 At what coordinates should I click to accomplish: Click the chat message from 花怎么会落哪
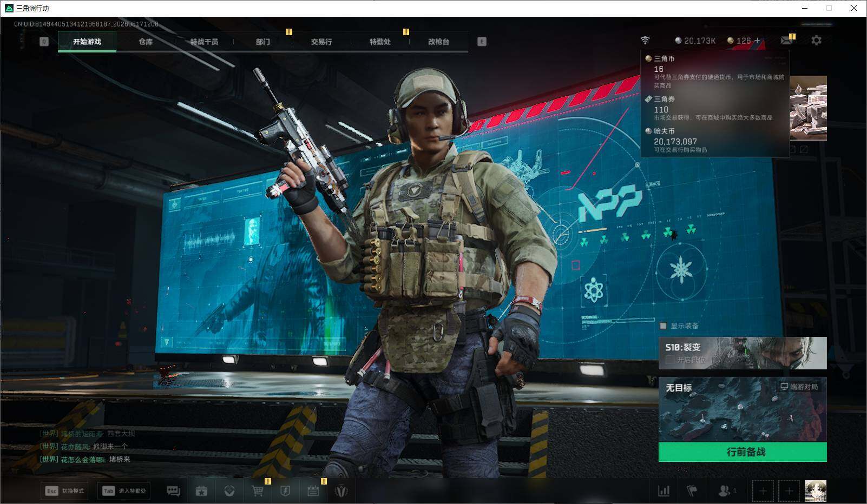(85, 459)
